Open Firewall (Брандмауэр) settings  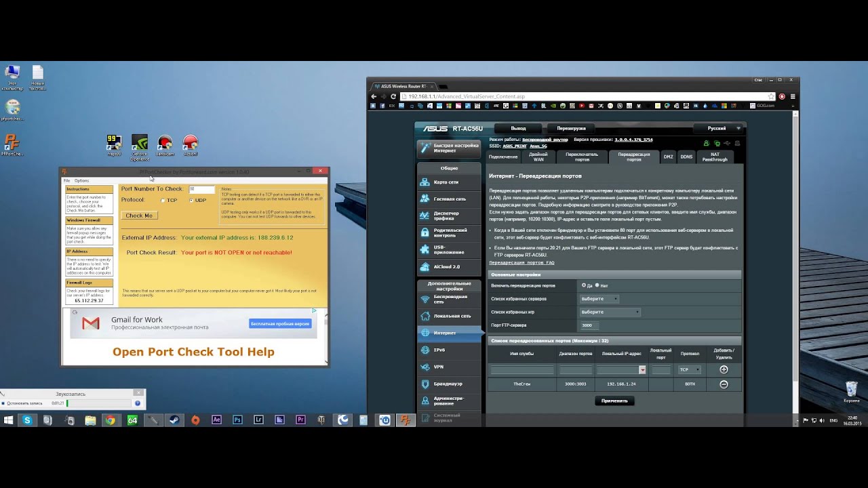pyautogui.click(x=449, y=384)
